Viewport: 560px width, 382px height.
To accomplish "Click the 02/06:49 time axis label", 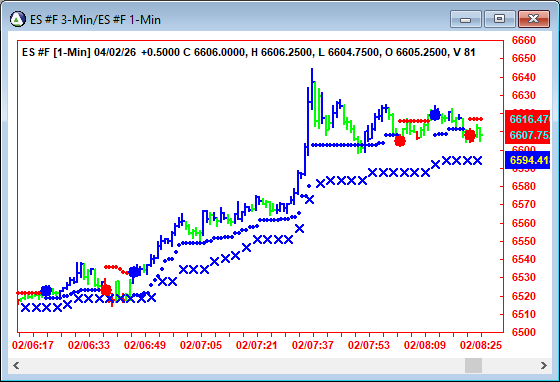I will 145,345.
